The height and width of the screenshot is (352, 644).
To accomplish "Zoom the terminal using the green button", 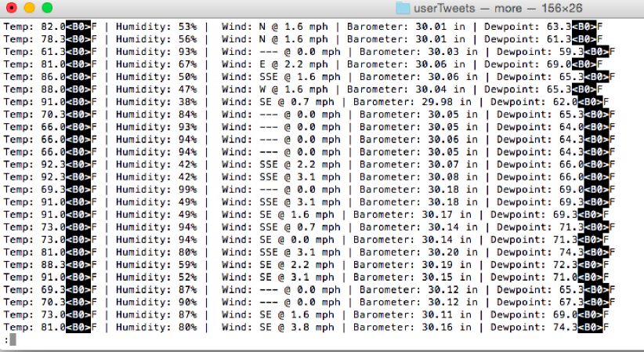I will [47, 7].
